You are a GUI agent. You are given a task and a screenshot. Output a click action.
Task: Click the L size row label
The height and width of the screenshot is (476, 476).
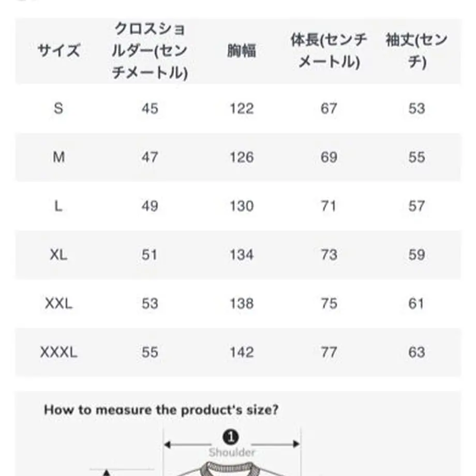tap(58, 206)
